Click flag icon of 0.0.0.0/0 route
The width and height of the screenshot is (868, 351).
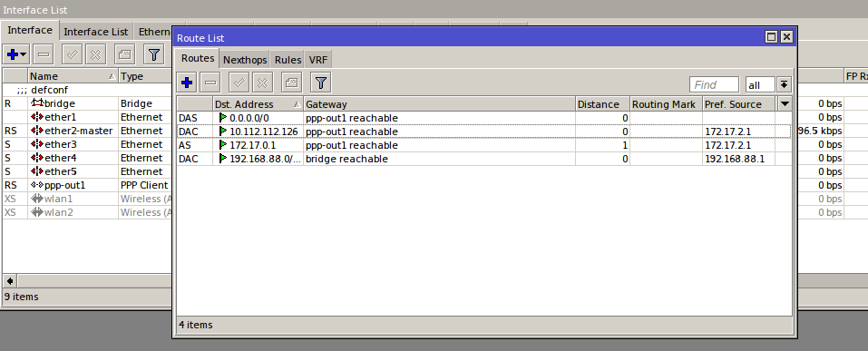(223, 118)
